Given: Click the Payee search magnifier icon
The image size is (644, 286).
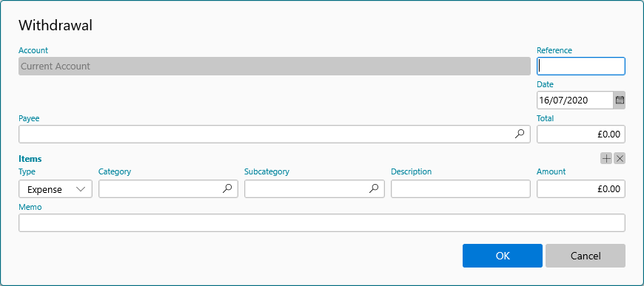Looking at the screenshot, I should pos(520,134).
